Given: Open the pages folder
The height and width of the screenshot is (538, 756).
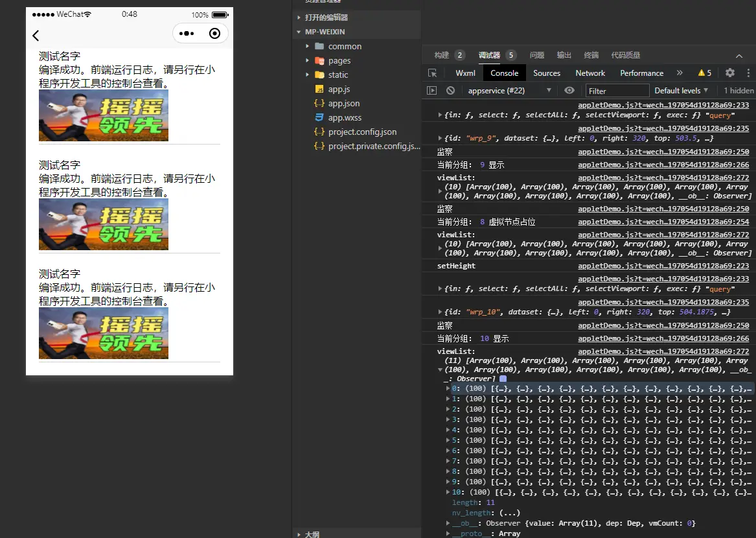Looking at the screenshot, I should (x=339, y=61).
